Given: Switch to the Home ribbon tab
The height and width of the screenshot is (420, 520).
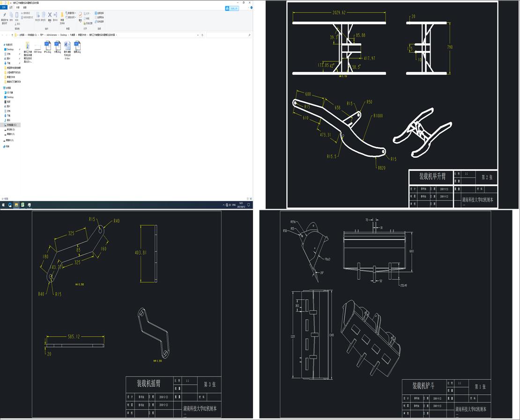Looking at the screenshot, I should click(x=11, y=7).
